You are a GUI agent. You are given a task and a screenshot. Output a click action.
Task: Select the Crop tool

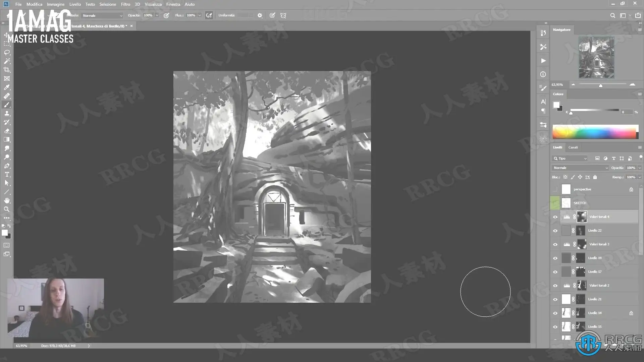point(7,70)
